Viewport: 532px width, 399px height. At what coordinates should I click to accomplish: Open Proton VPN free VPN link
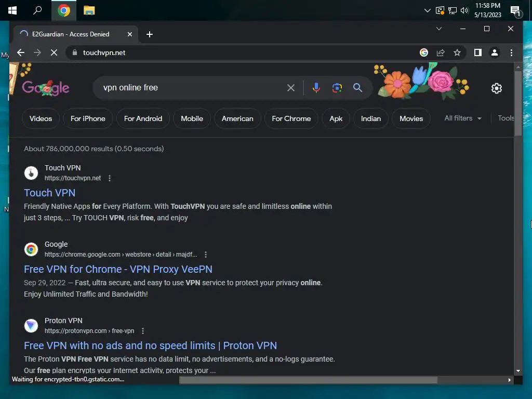pos(150,345)
